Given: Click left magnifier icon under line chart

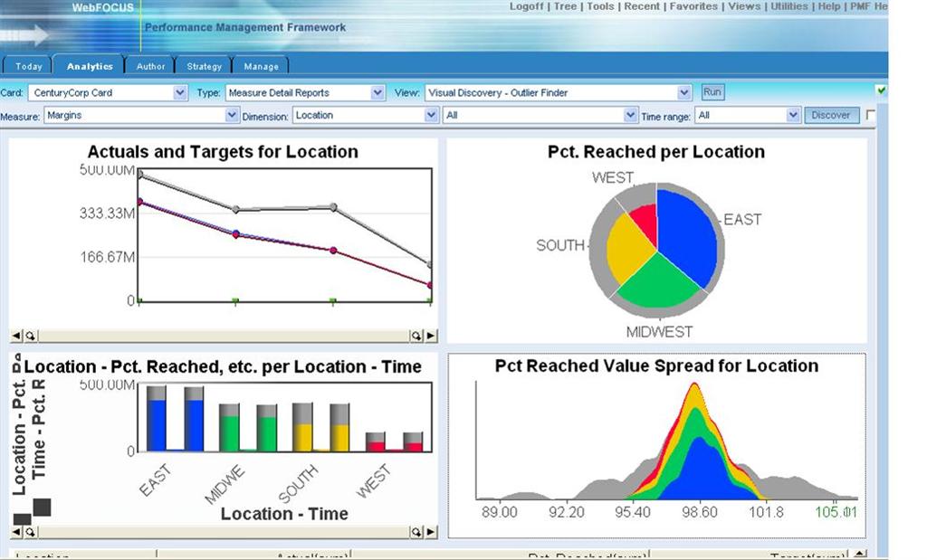Looking at the screenshot, I should pyautogui.click(x=29, y=335).
